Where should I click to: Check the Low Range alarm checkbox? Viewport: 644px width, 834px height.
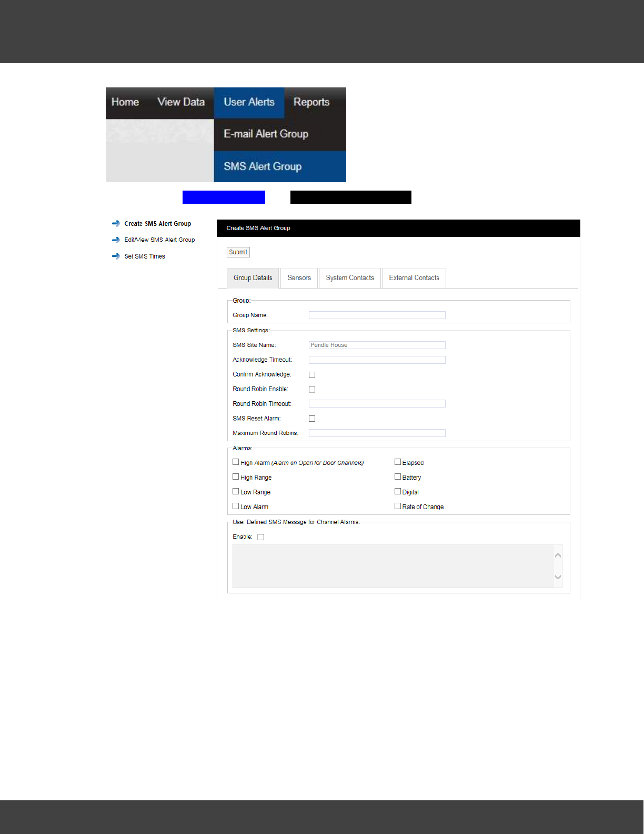click(236, 491)
